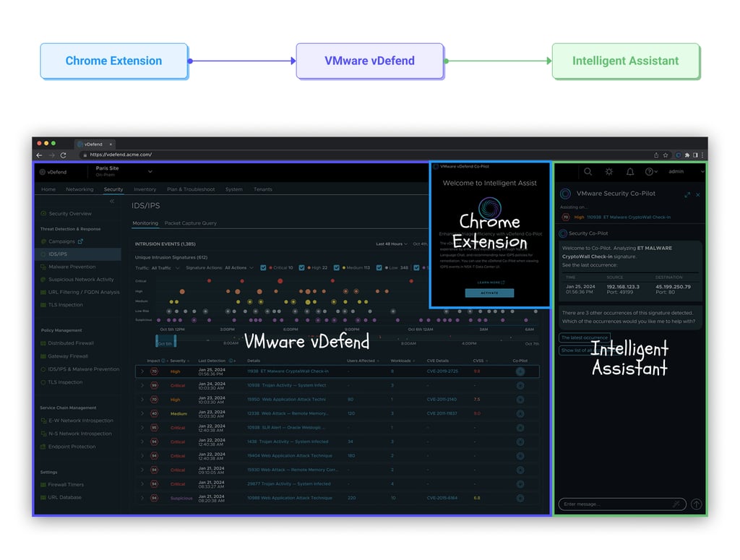Click Co-Pilot icon for ET Malware CryptoWall row
Screen dimensions: 740x560
point(520,371)
